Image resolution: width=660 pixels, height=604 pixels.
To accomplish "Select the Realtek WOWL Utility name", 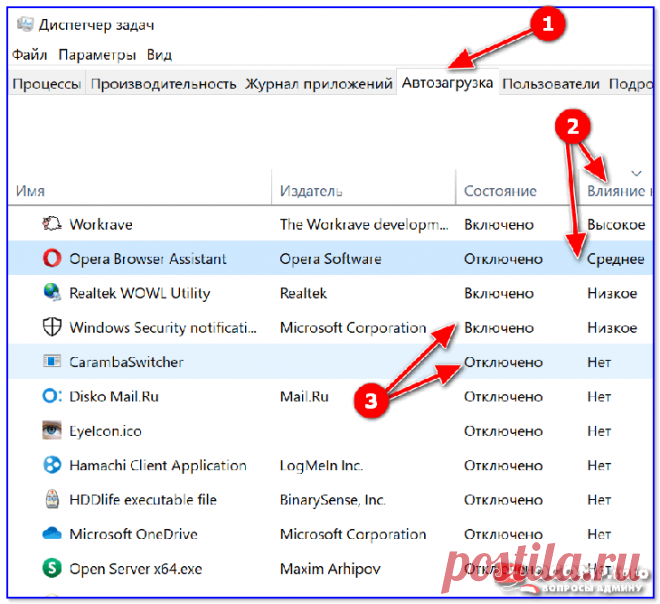I will click(x=140, y=293).
